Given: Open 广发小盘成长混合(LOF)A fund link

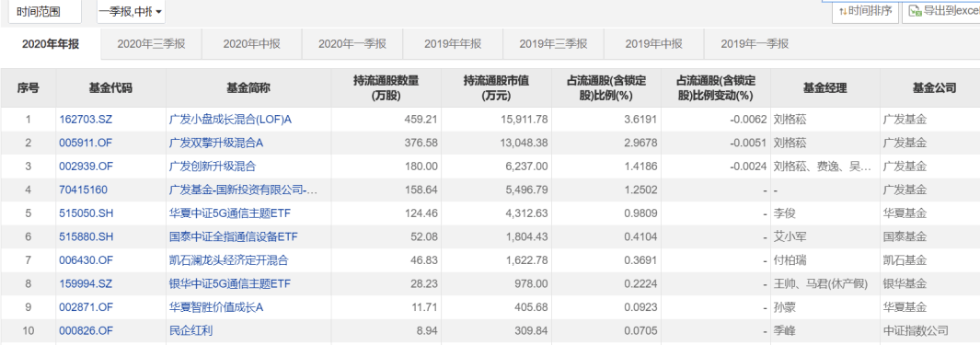Looking at the screenshot, I should coord(231,120).
